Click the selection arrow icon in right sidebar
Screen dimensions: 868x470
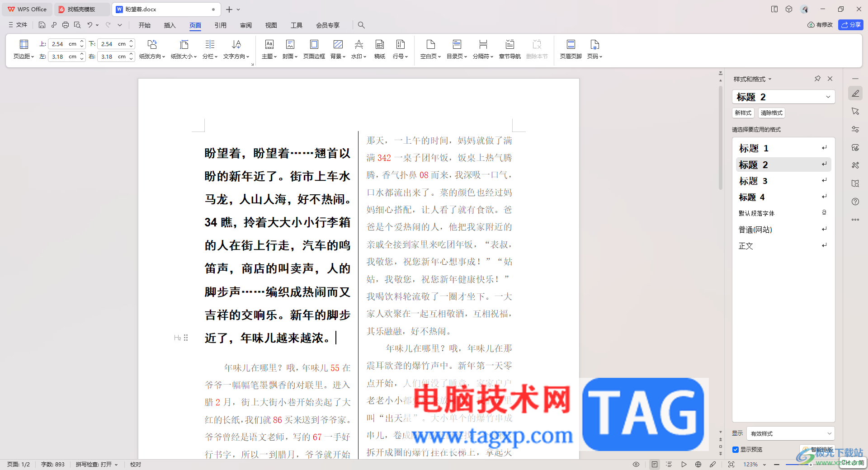point(855,111)
